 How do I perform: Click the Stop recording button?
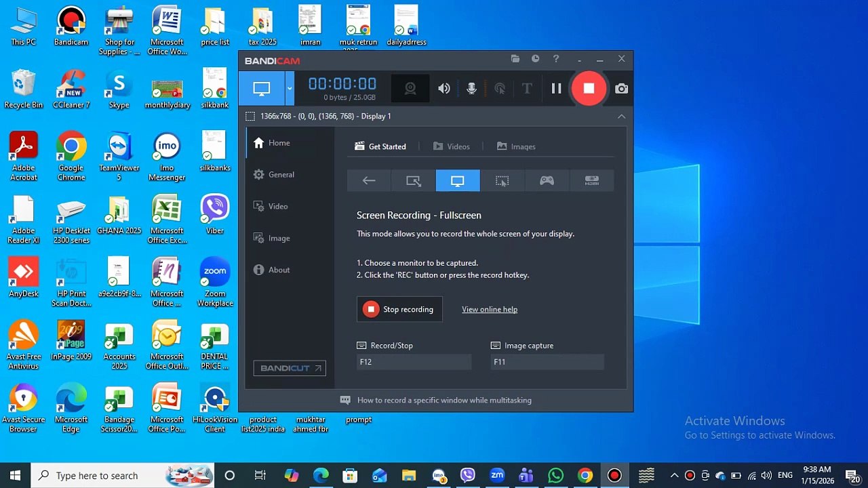click(x=399, y=309)
